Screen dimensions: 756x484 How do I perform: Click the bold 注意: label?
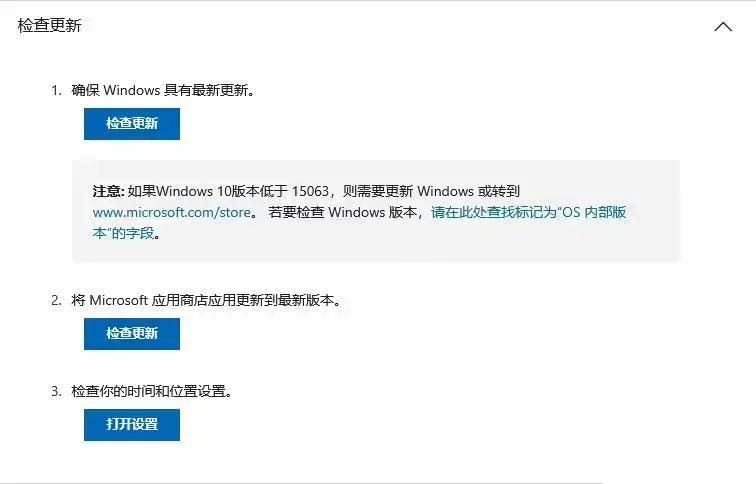108,191
